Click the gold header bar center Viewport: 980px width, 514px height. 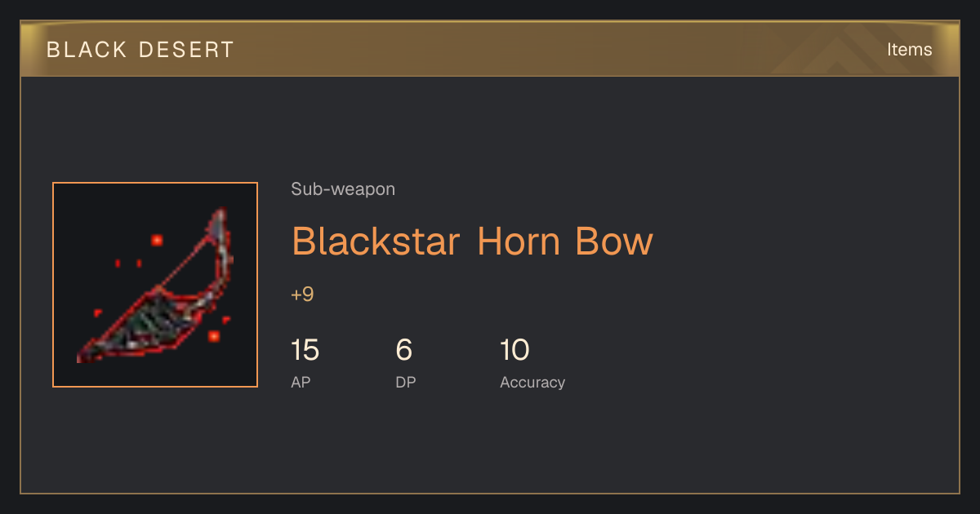tap(490, 49)
